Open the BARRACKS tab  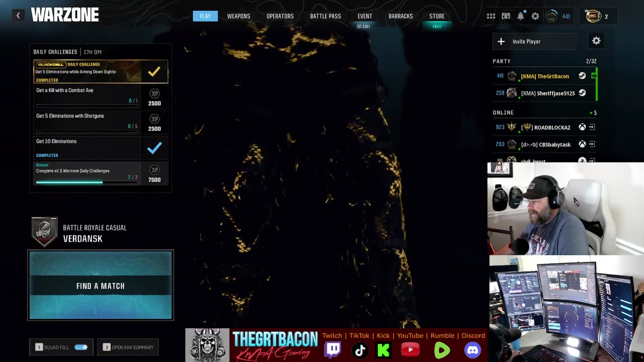[x=400, y=16]
